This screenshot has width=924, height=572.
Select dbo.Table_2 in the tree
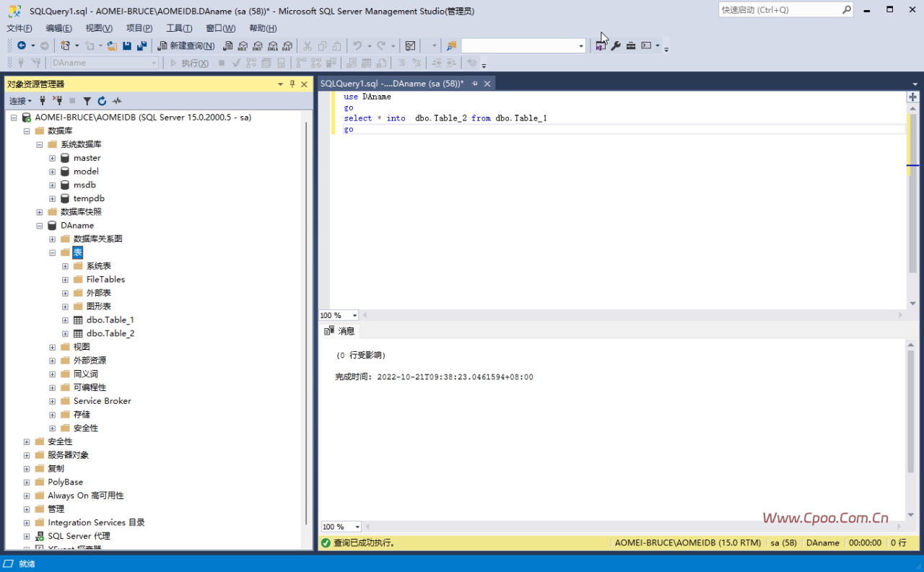click(x=110, y=333)
